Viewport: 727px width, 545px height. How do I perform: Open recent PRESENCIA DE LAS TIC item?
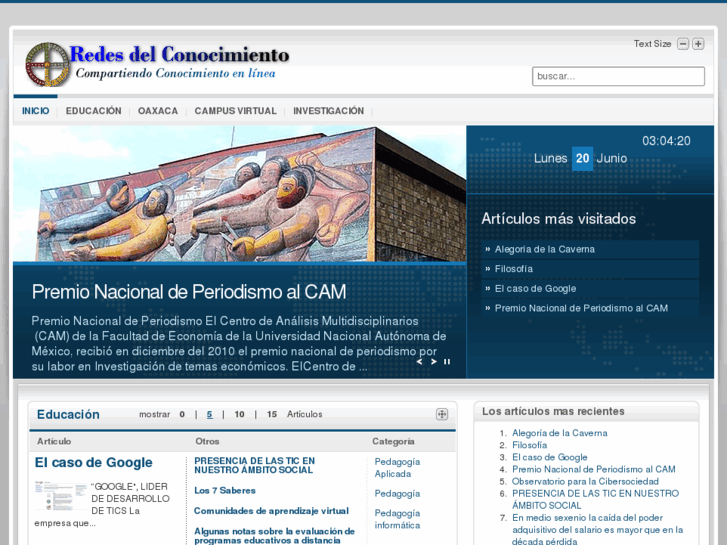[x=595, y=499]
